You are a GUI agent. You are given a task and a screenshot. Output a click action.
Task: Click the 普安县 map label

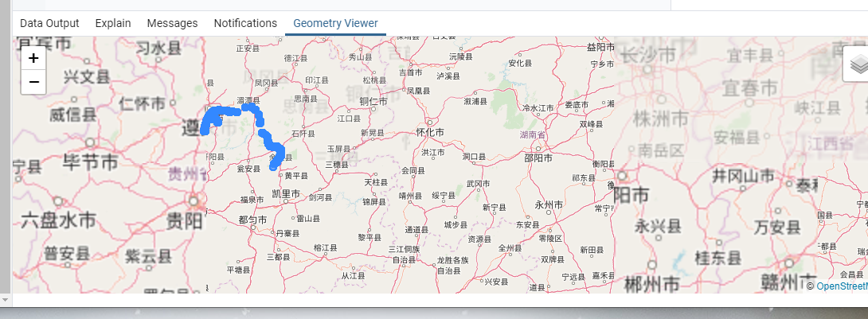click(67, 254)
